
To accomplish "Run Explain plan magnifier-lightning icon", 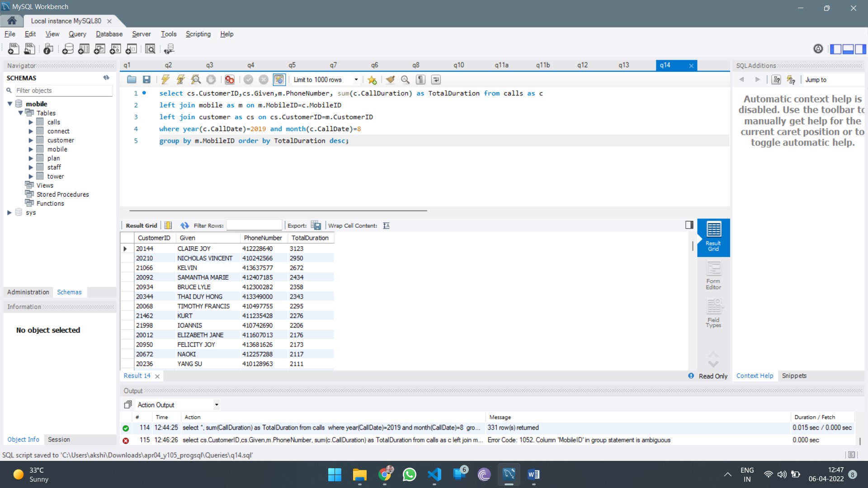I will (196, 80).
